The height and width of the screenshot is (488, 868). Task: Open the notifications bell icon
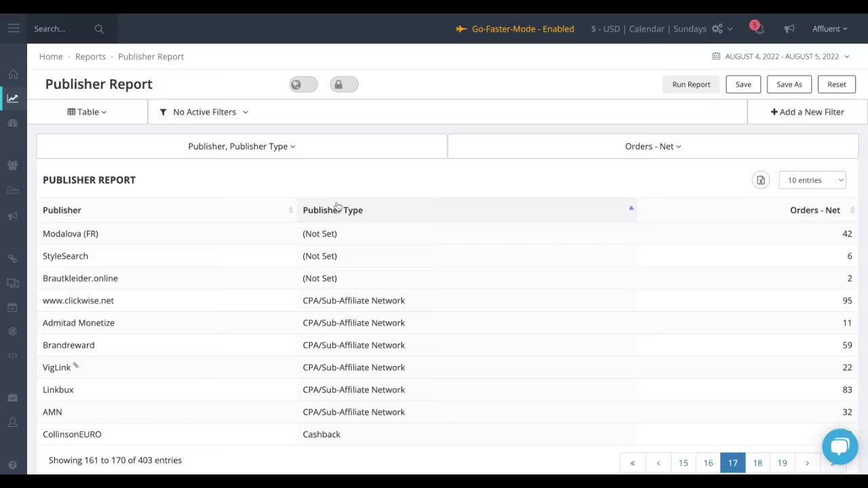[x=758, y=28]
